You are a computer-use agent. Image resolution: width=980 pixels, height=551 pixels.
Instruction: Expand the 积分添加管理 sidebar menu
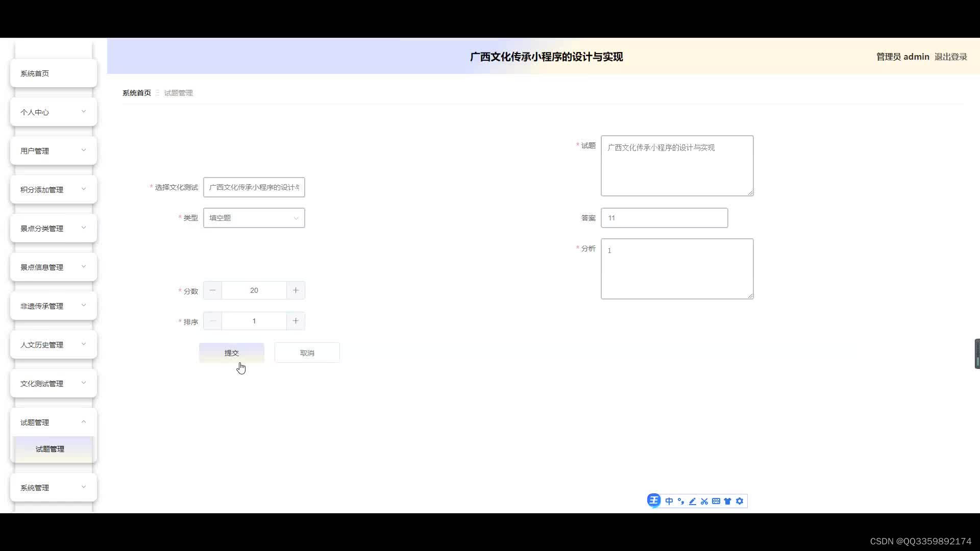[x=54, y=189]
